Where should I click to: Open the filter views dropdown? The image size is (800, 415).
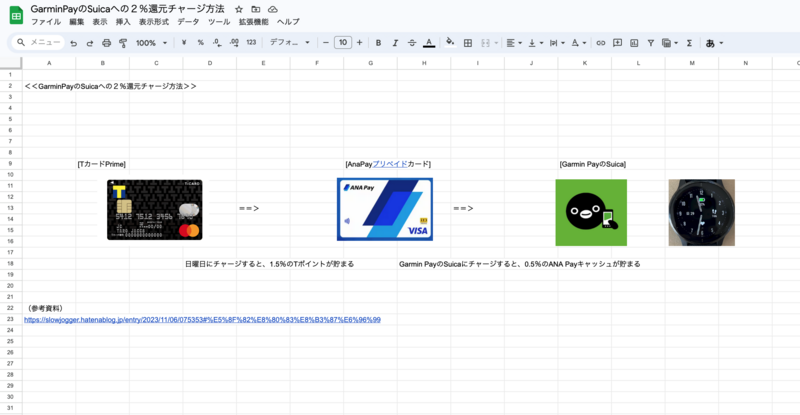pyautogui.click(x=669, y=43)
